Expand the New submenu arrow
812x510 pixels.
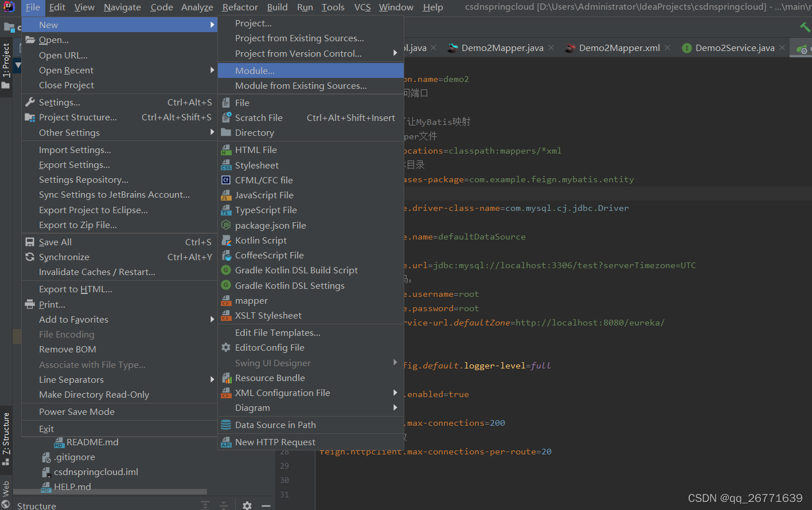(212, 25)
